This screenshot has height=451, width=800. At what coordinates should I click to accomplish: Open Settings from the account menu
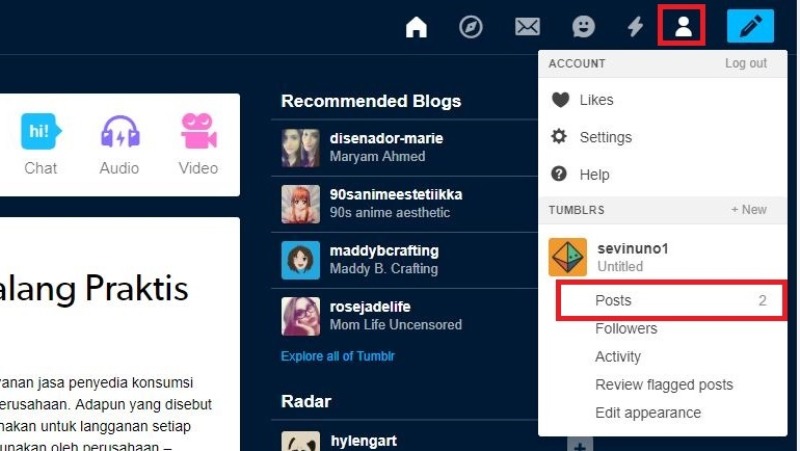click(605, 137)
